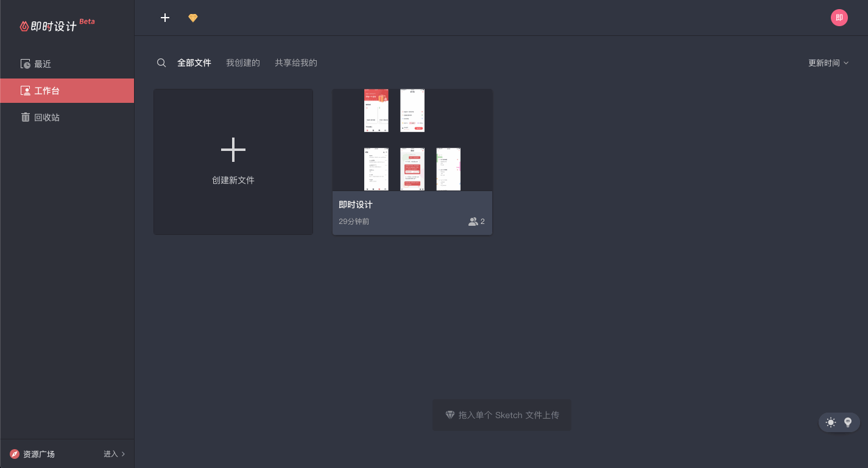Screen dimensions: 868x468
Task: Click the 拖入单个 Sketch 文件上传 area
Action: [x=502, y=415]
